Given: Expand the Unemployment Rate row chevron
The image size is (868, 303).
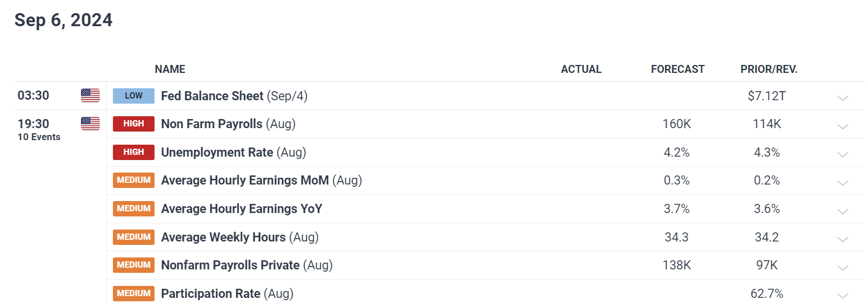Looking at the screenshot, I should 842,154.
